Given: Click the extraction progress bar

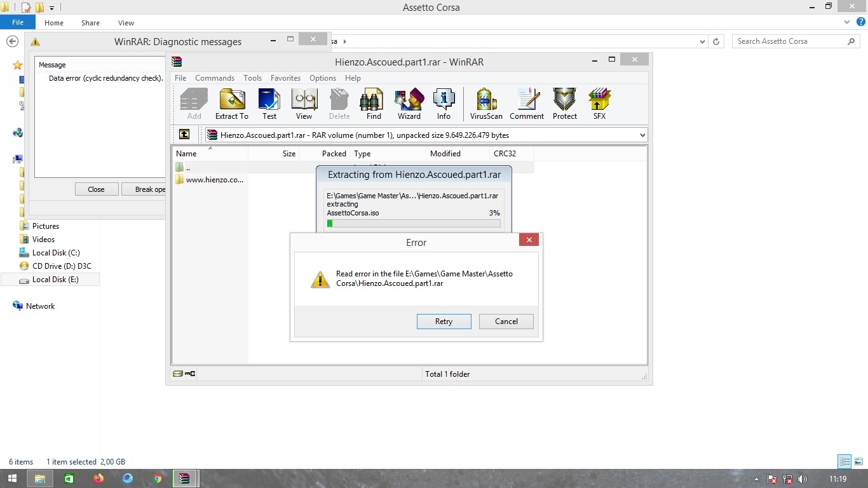Looking at the screenshot, I should click(414, 224).
